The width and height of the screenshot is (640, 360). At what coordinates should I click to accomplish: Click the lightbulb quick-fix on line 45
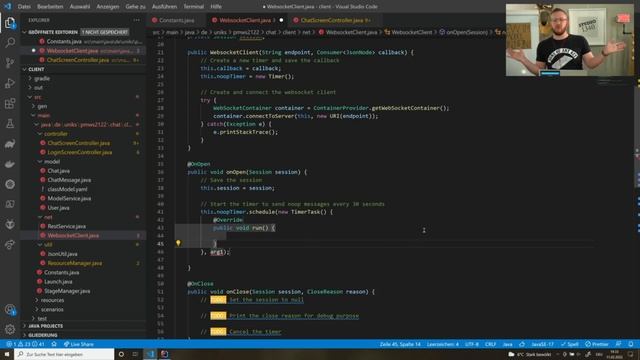[x=178, y=243]
